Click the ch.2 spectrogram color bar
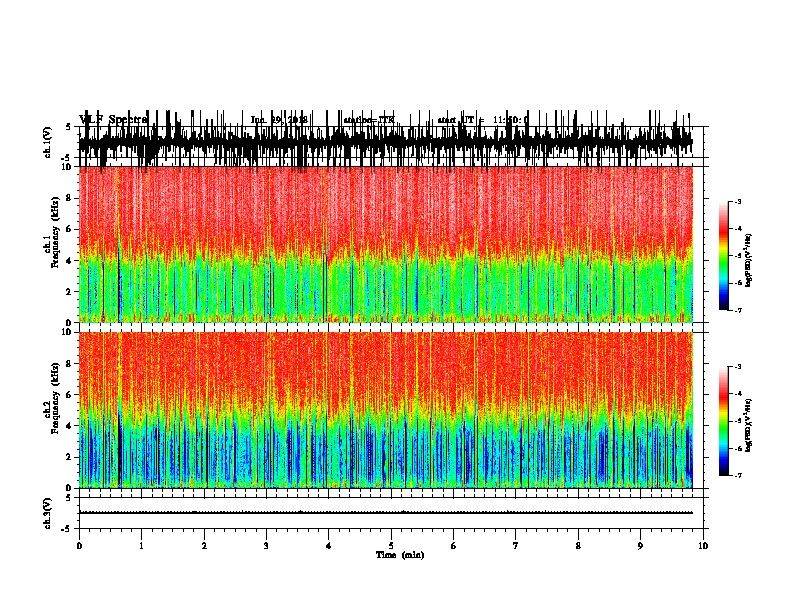 tap(724, 421)
